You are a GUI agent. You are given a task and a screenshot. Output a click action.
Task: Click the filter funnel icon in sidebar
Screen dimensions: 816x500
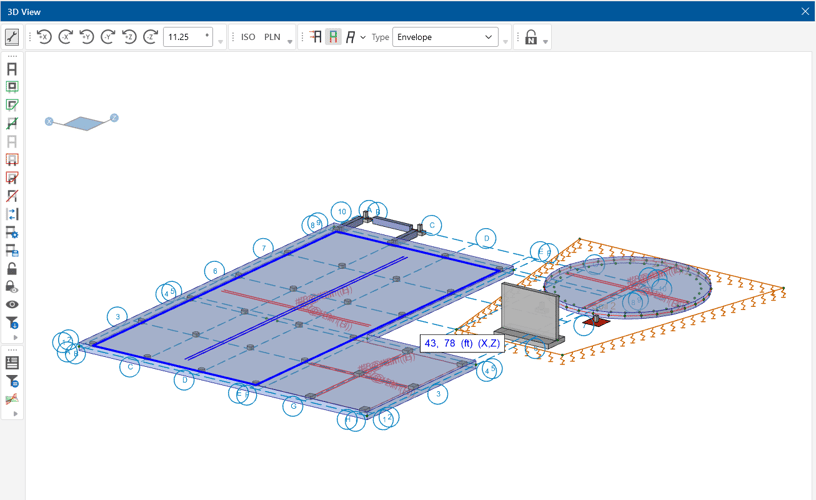tap(12, 323)
